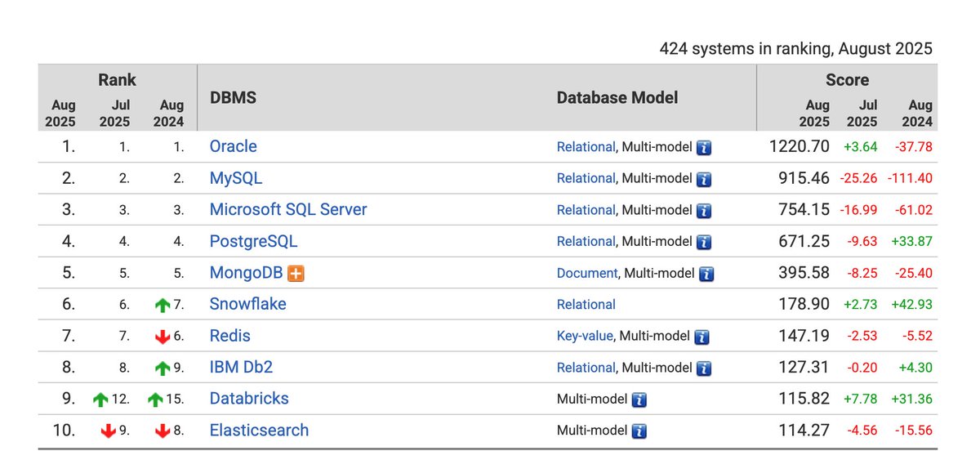Click the info icon in MySQL's row
980x451 pixels.
coord(704,179)
